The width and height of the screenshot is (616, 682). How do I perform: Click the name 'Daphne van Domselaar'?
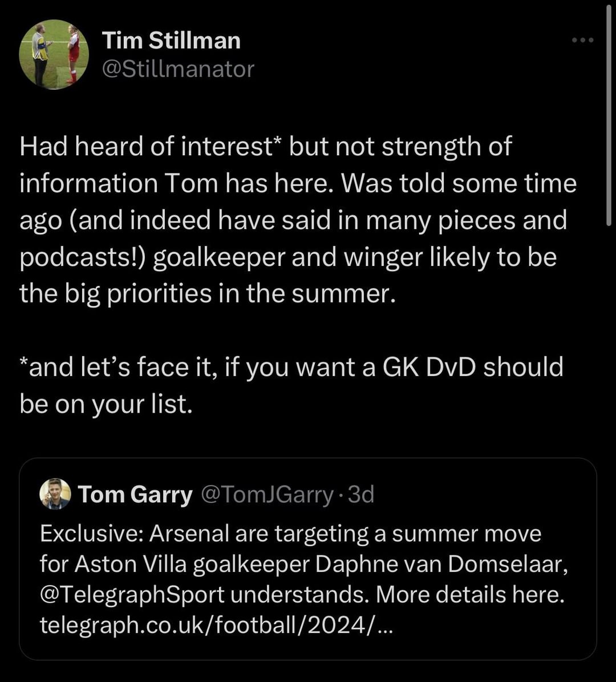coord(441,564)
